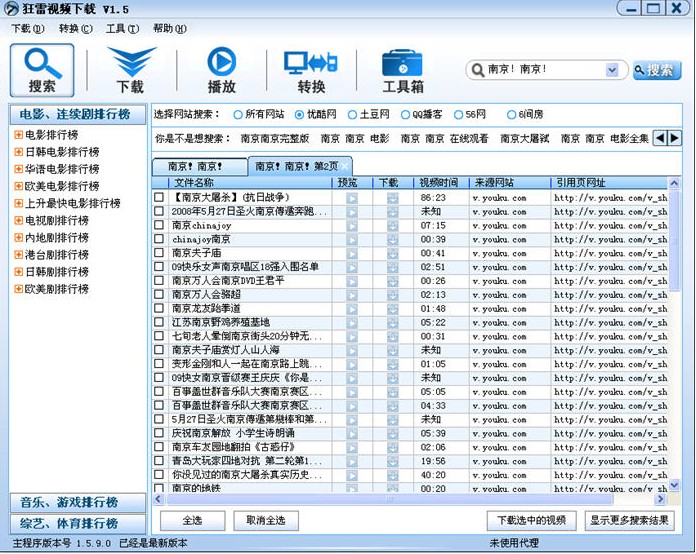Expand 电视剧排行榜 tree node
Viewport: 696px width, 554px height.
[x=18, y=220]
